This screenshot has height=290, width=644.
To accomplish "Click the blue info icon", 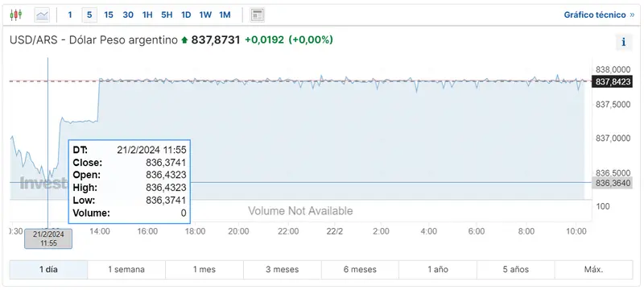I will click(x=623, y=42).
